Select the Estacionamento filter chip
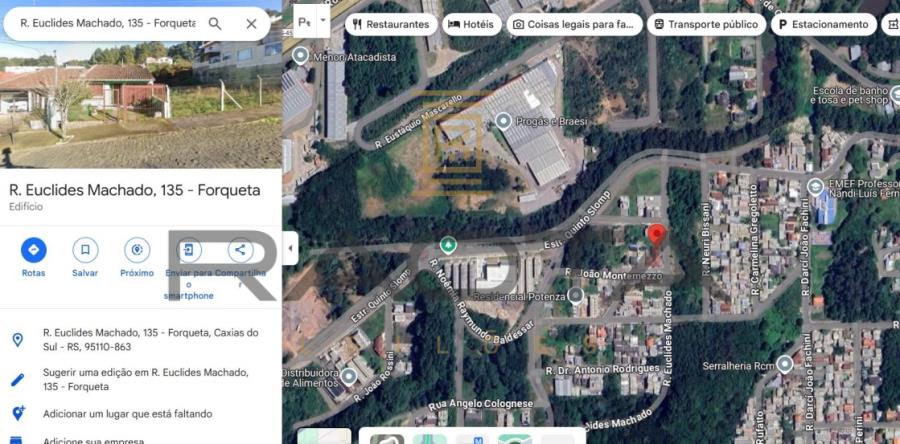The height and width of the screenshot is (444, 900). (x=824, y=24)
